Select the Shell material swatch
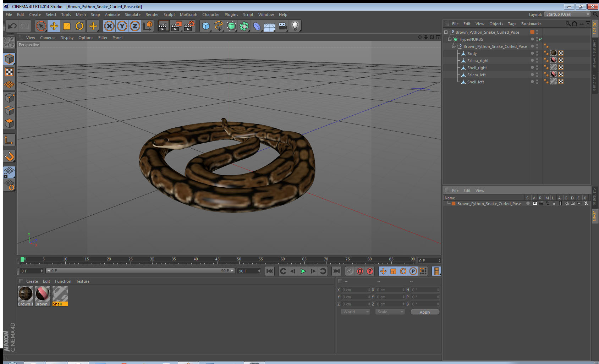 (x=60, y=296)
